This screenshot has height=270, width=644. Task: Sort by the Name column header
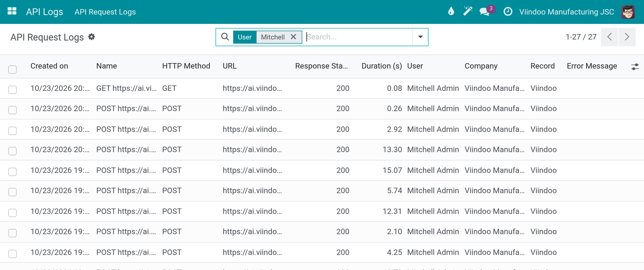[107, 66]
